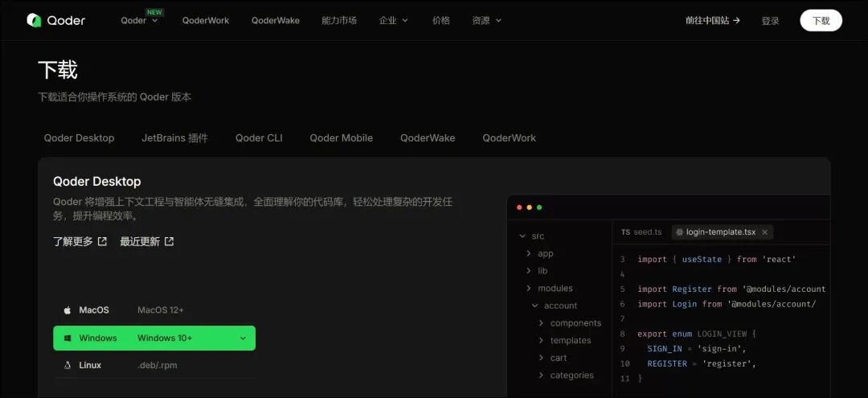Click the 下载 button in header
Viewport: 868px width, 398px height.
point(821,20)
